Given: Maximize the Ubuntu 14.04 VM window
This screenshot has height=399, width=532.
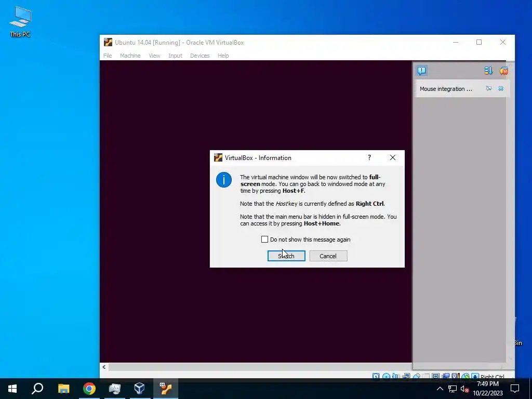Looking at the screenshot, I should tap(479, 42).
